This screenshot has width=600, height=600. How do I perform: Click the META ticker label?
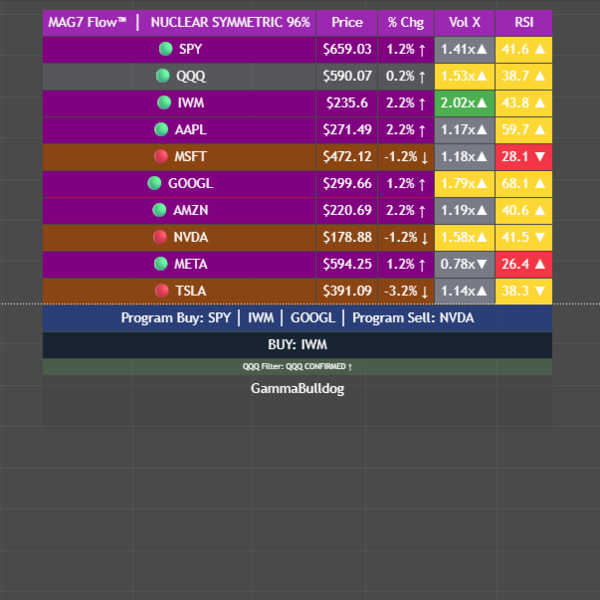point(191,264)
